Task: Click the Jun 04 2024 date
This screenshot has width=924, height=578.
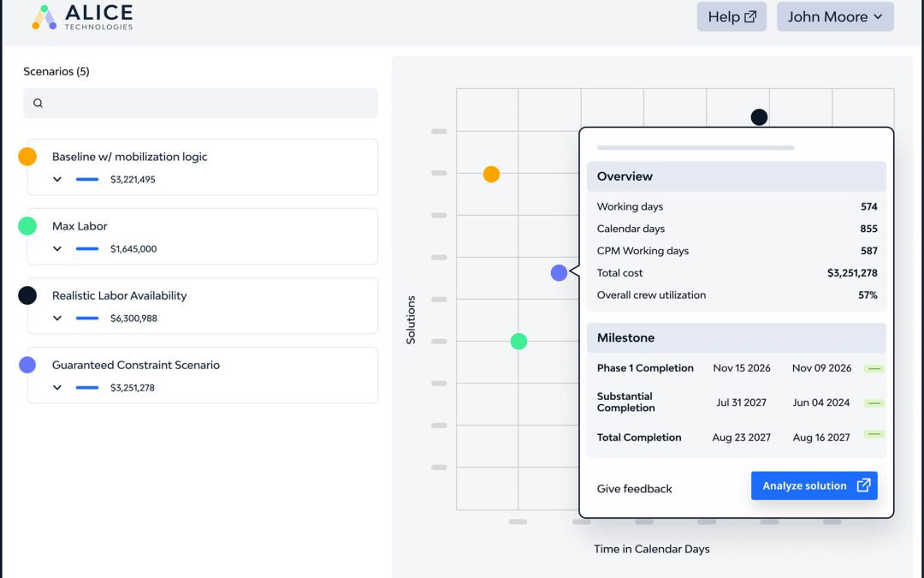Action: click(x=820, y=402)
